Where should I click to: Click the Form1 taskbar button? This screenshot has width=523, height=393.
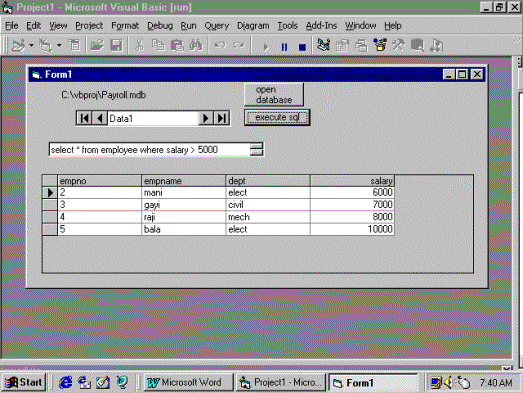click(373, 382)
